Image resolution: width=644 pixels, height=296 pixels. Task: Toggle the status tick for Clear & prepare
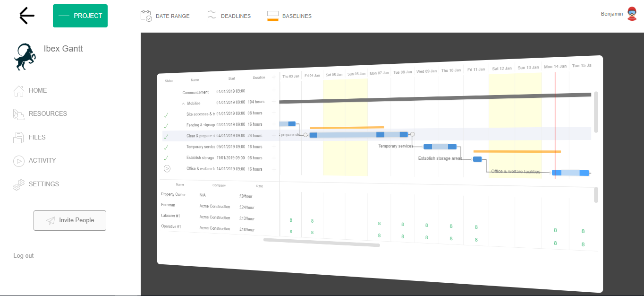pos(166,137)
